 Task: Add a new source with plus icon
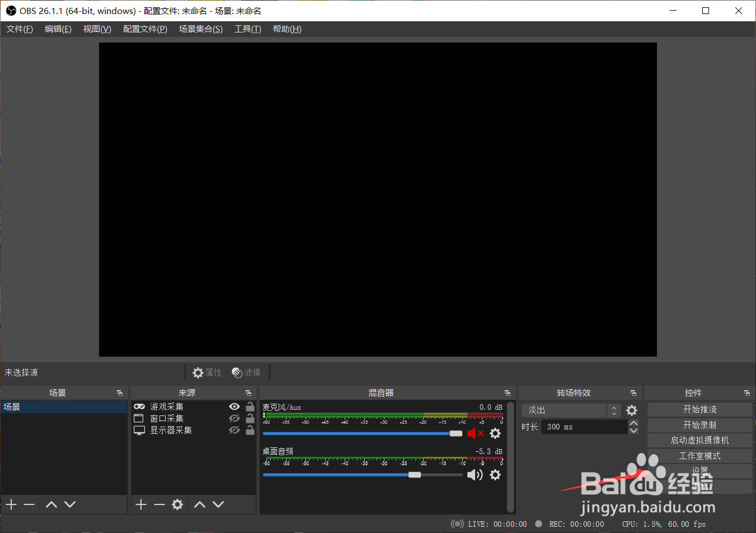tap(141, 504)
